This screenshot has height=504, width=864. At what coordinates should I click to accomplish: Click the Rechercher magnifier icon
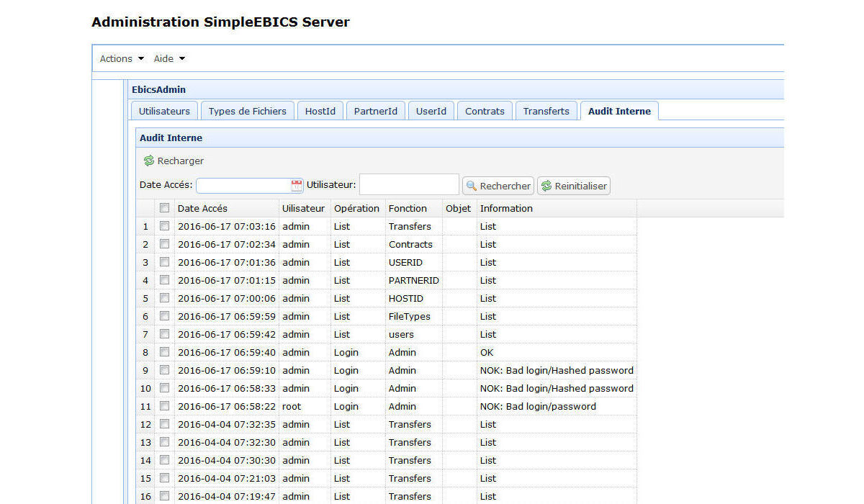point(472,186)
